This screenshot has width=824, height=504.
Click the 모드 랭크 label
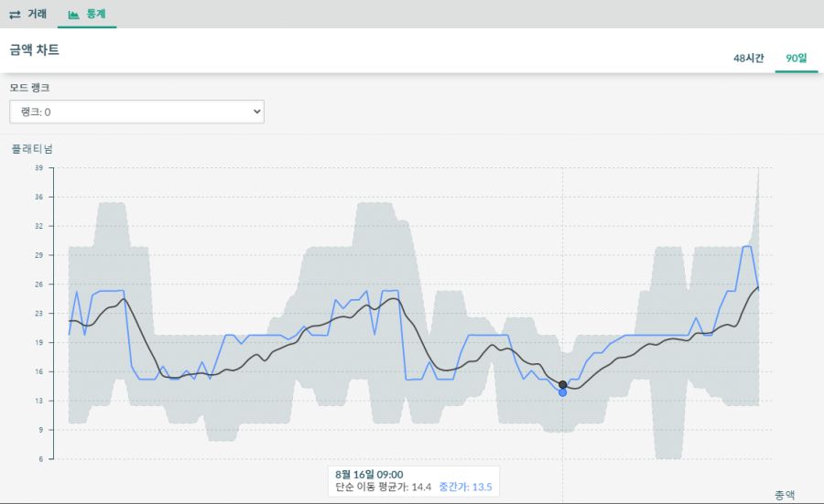[29, 88]
